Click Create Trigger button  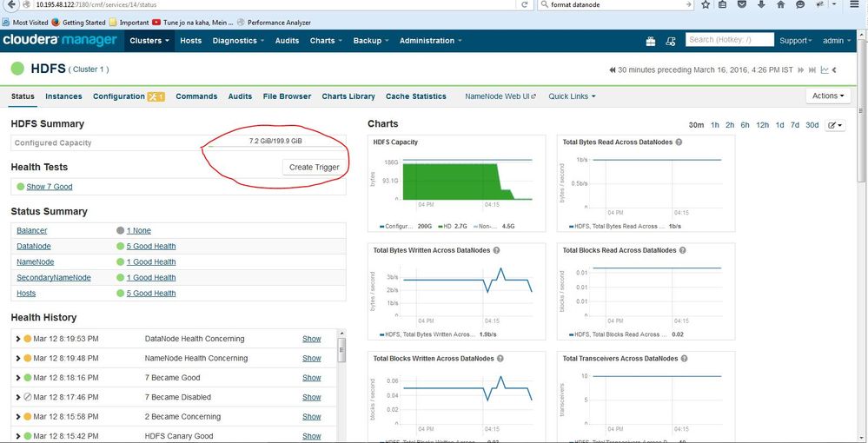314,168
